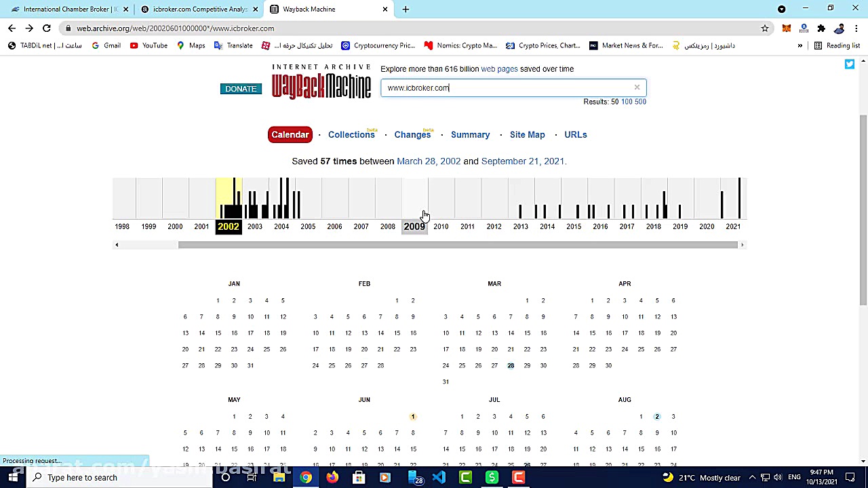Switch to Chrome on the taskbar

tap(306, 477)
